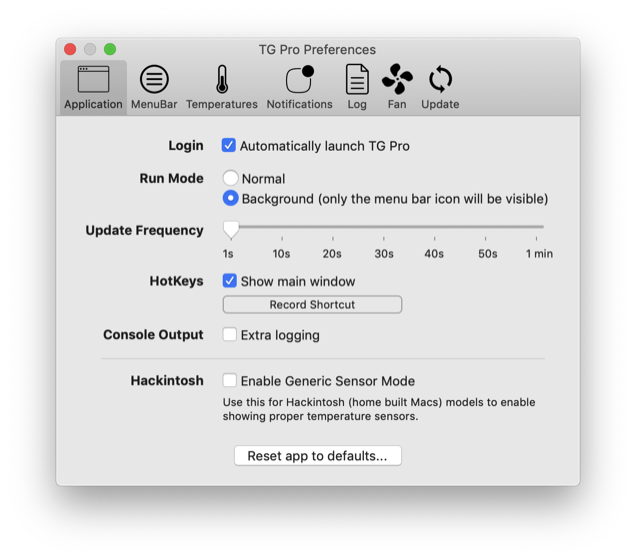Set update frequency slider to 30s

pos(384,227)
